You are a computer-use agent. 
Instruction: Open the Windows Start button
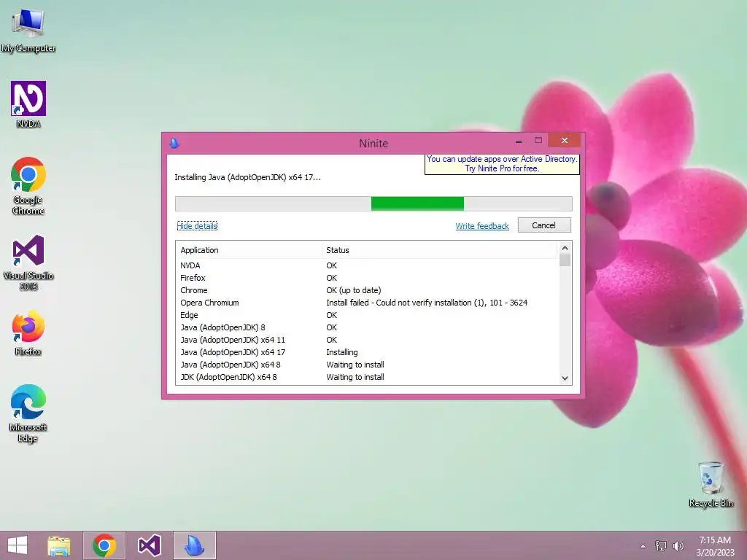[18, 545]
